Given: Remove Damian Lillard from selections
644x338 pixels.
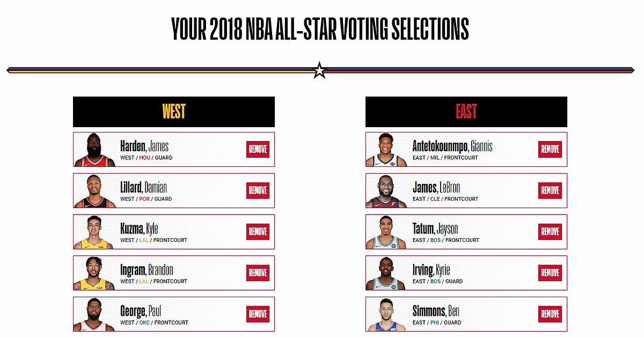Looking at the screenshot, I should point(258,190).
